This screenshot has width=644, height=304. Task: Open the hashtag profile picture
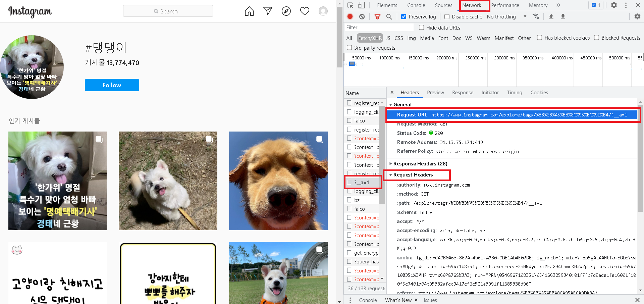(x=32, y=67)
